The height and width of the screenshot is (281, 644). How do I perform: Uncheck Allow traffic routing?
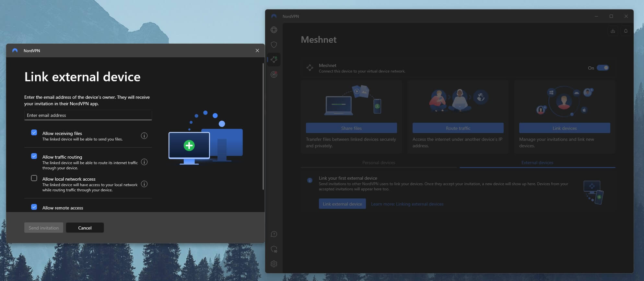click(x=34, y=156)
